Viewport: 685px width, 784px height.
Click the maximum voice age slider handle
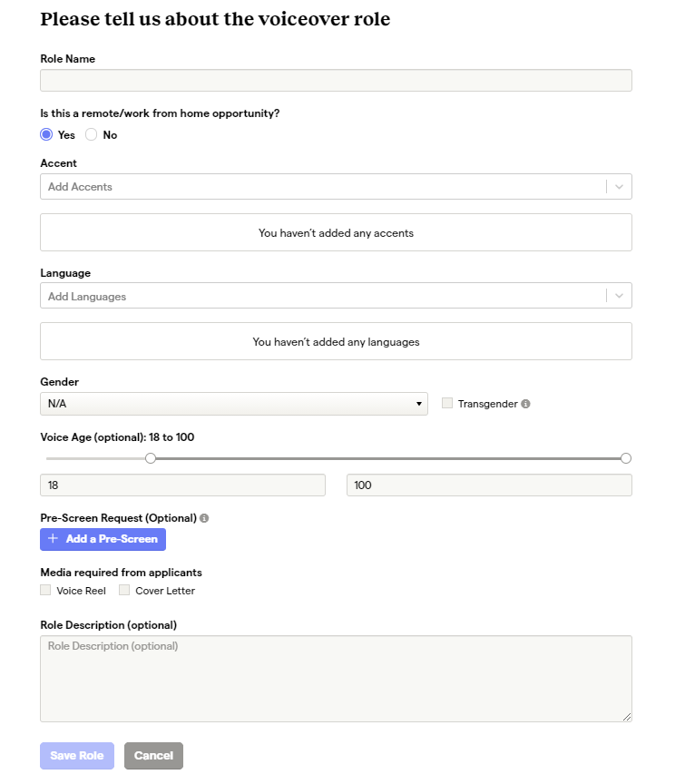(626, 458)
